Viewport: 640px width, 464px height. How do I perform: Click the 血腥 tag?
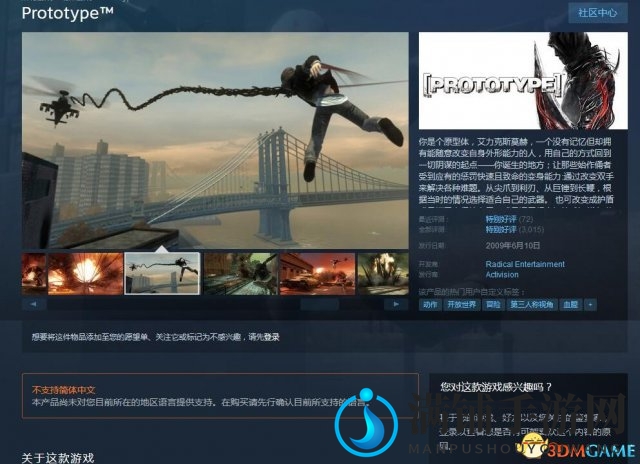tap(571, 305)
